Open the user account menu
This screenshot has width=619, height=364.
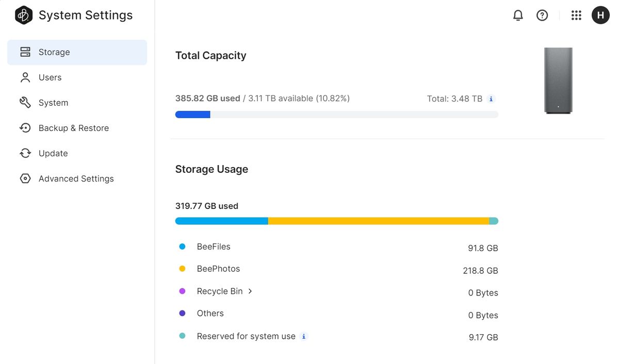600,15
